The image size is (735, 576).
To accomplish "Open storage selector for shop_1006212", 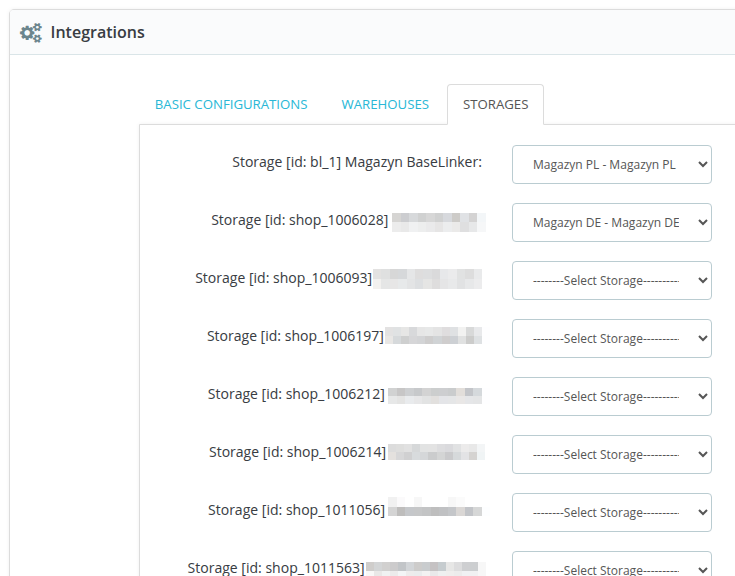I will point(611,397).
